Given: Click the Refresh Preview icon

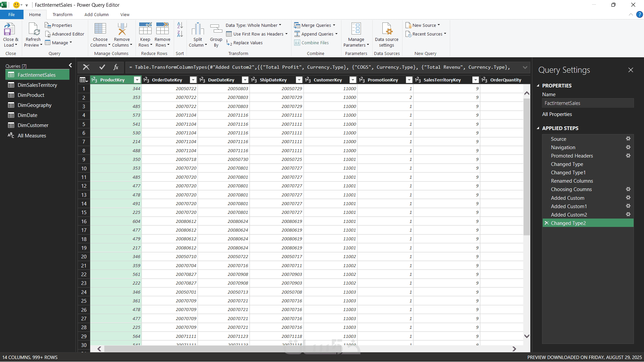Looking at the screenshot, I should click(x=34, y=29).
